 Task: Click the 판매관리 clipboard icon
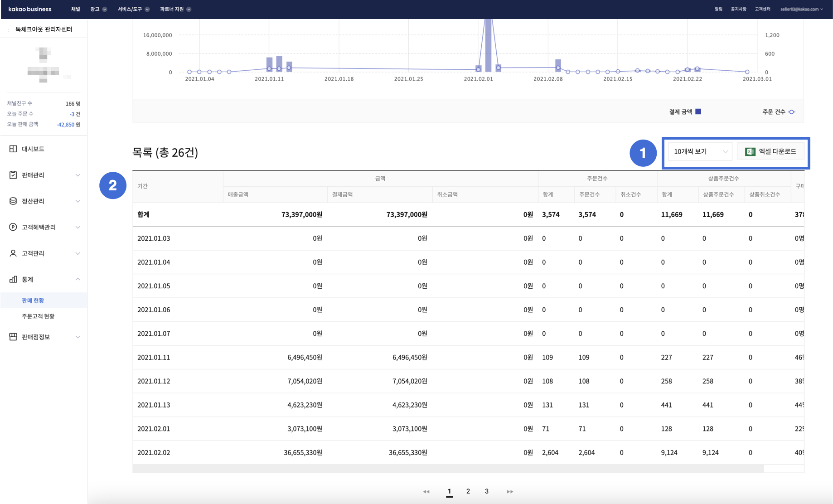point(13,175)
